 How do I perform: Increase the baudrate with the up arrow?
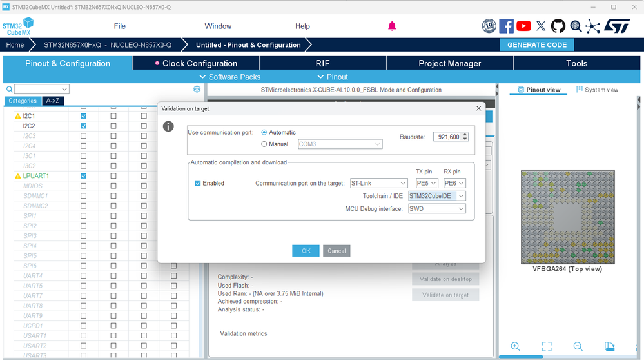point(465,134)
